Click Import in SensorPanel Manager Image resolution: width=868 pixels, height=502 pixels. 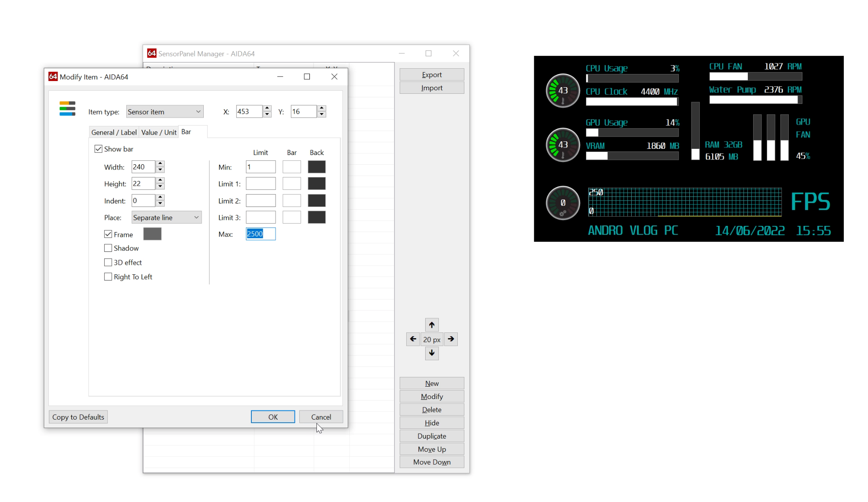[x=432, y=88]
